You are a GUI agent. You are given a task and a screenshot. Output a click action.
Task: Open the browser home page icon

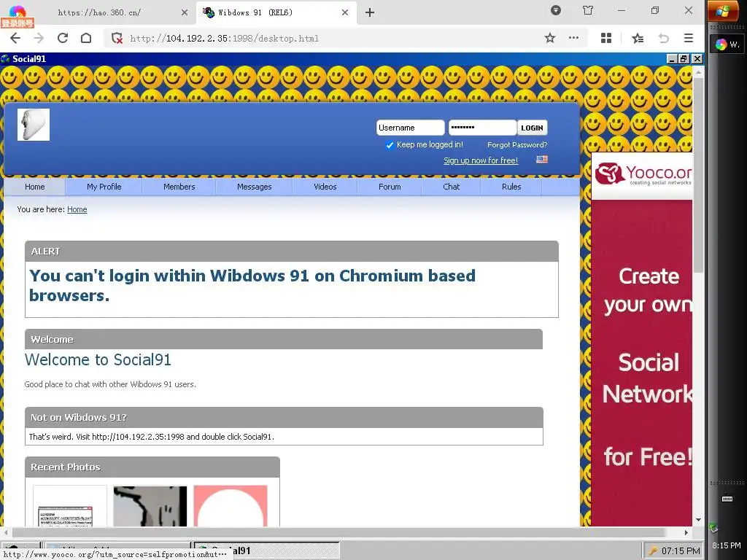click(x=86, y=38)
